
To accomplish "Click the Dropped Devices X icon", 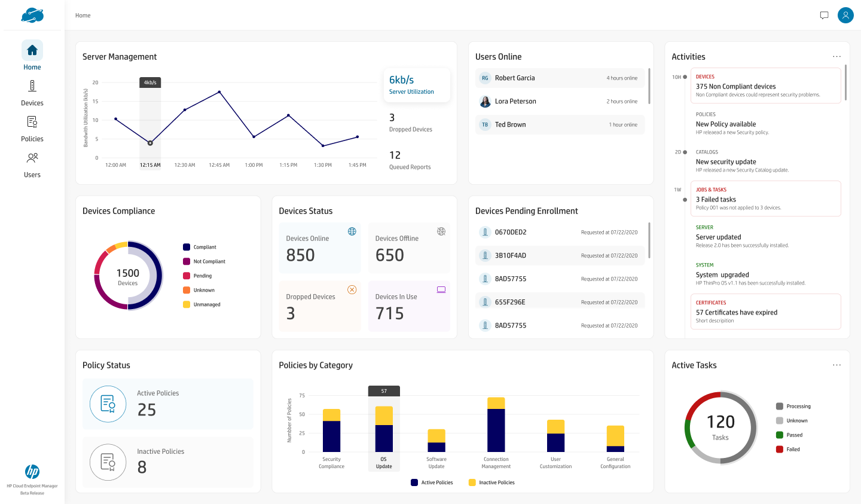I will point(352,289).
